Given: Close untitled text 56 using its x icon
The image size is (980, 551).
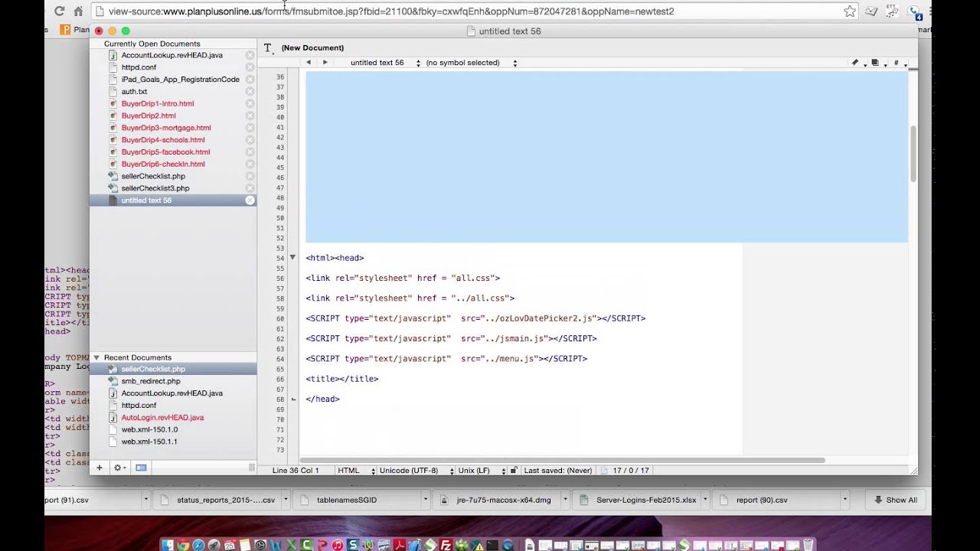Looking at the screenshot, I should click(250, 201).
